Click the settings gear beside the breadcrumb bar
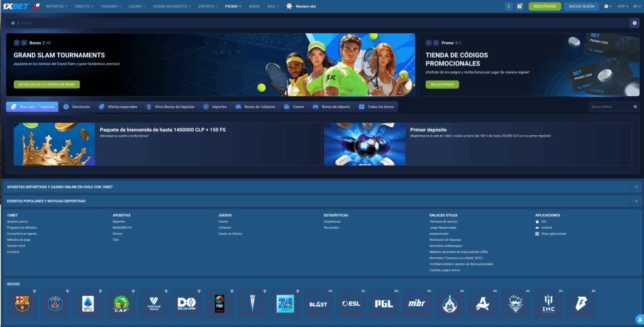This screenshot has height=327, width=644. click(635, 23)
